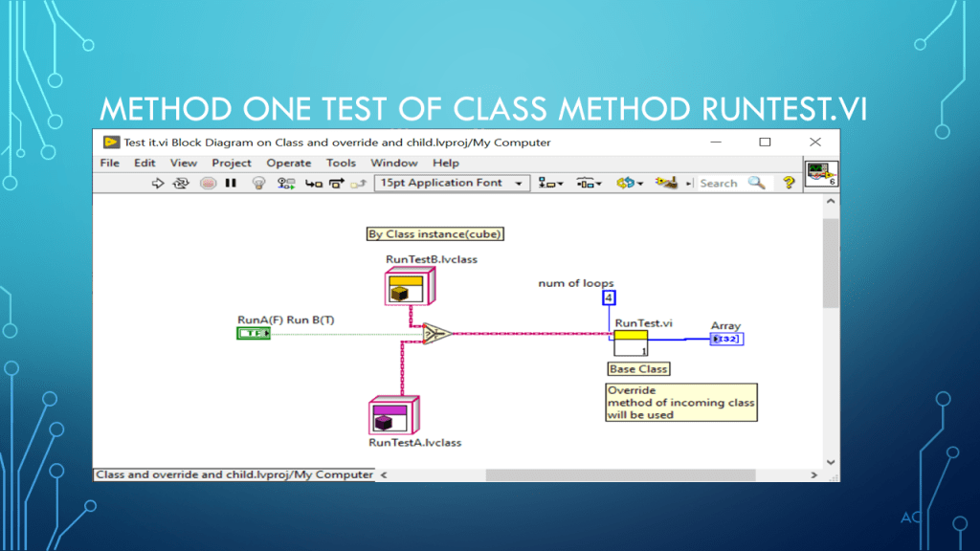Expand the Align Objects dropdown

point(550,184)
